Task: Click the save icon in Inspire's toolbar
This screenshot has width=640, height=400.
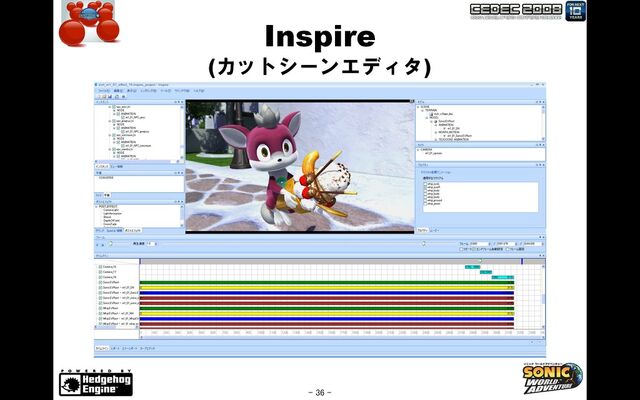Action: (110, 97)
